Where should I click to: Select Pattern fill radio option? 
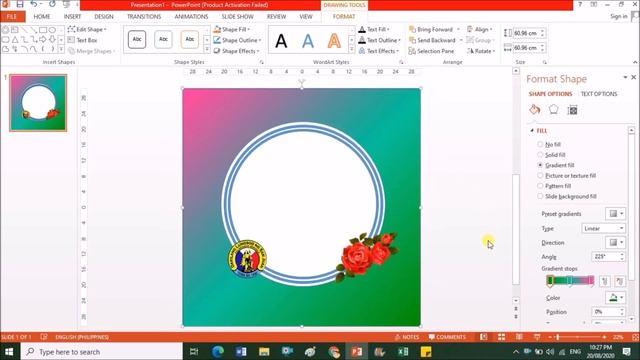(540, 186)
